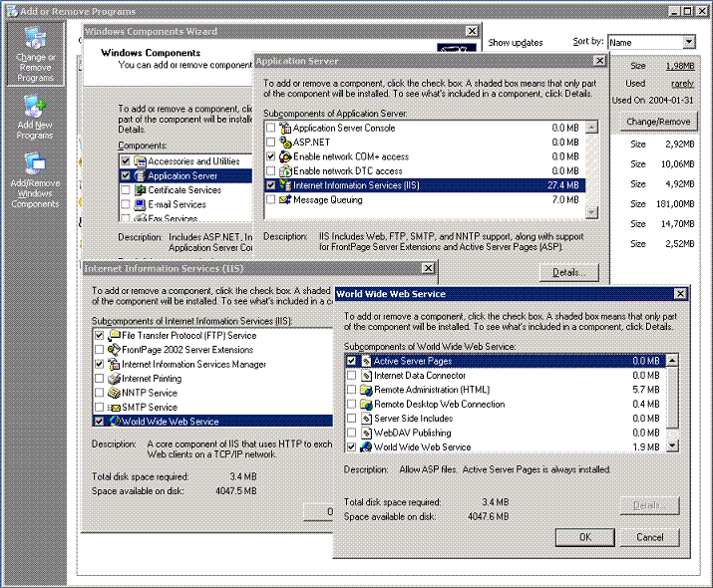The height and width of the screenshot is (588, 713).
Task: Select Remote Desktop Web Connection icon
Action: point(366,404)
